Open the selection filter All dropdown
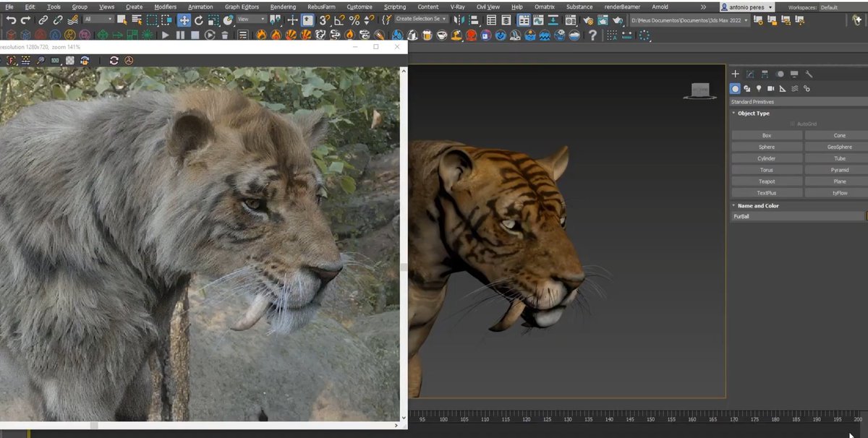The width and height of the screenshot is (868, 438). click(98, 20)
